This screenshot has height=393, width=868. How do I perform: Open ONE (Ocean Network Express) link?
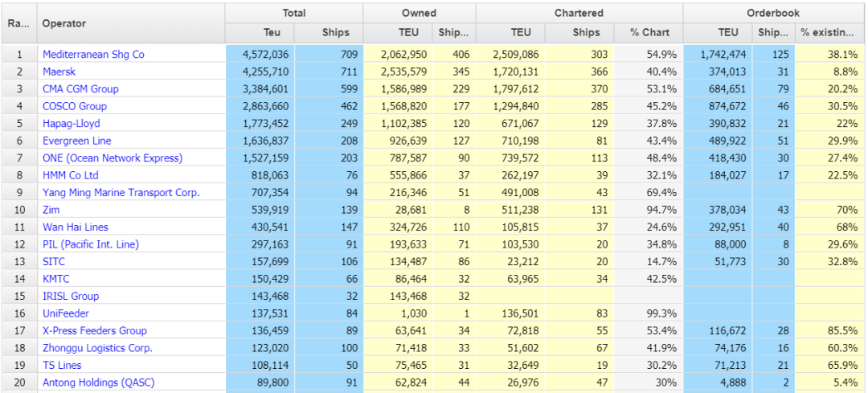click(x=112, y=158)
